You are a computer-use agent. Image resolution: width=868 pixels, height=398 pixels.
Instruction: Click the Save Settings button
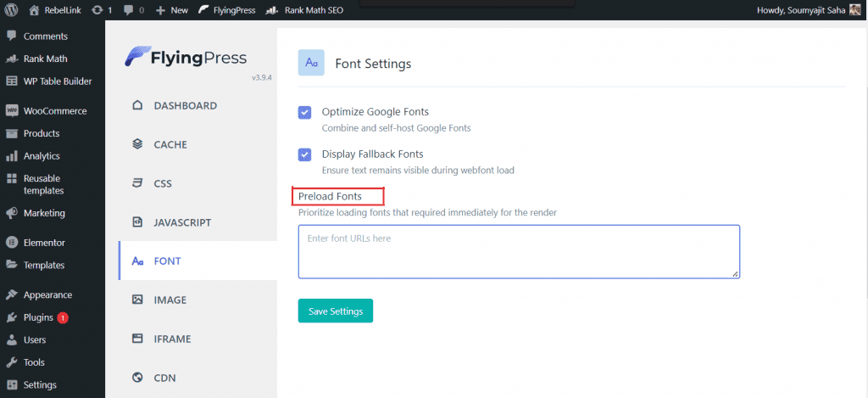(335, 311)
